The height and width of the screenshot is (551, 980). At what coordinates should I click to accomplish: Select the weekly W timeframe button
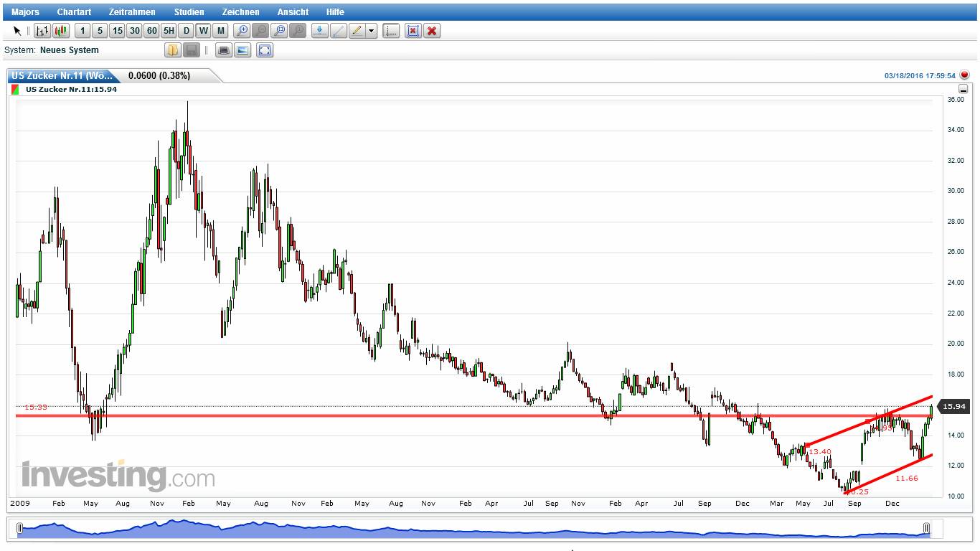(x=204, y=31)
